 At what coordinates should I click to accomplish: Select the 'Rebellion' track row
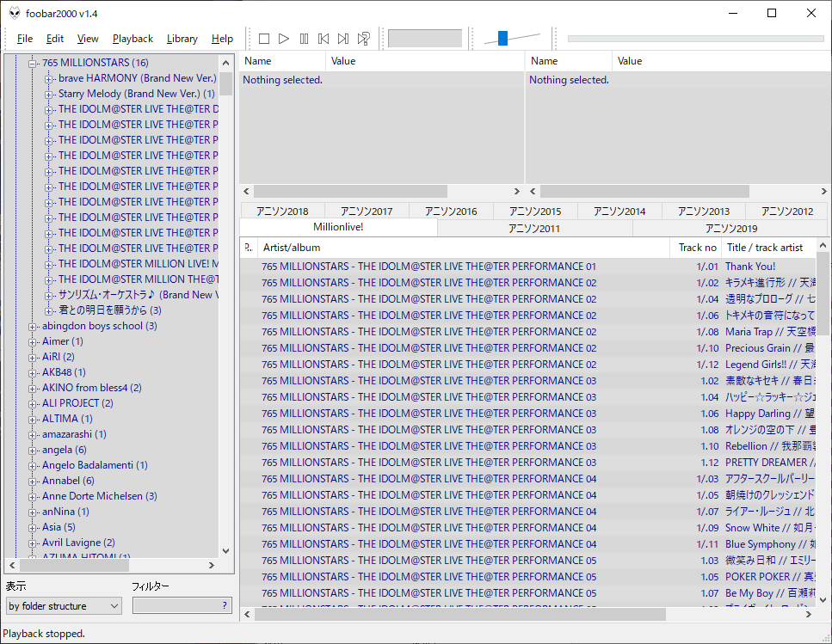tap(527, 445)
